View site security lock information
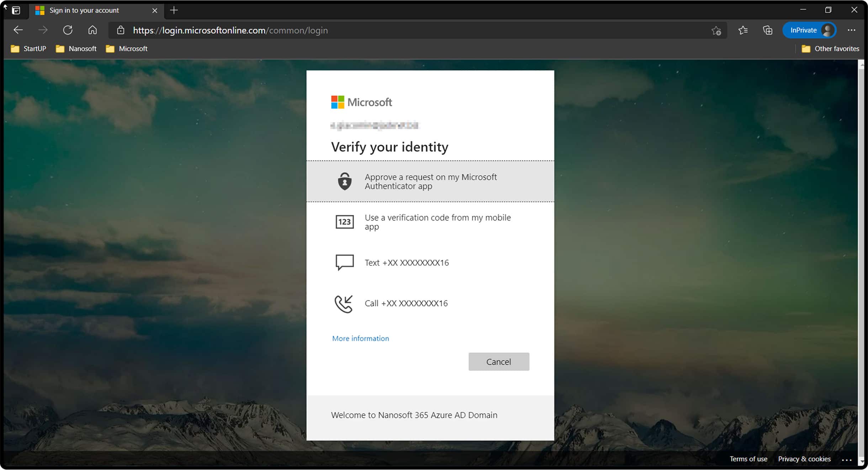The height and width of the screenshot is (470, 868). pos(121,30)
